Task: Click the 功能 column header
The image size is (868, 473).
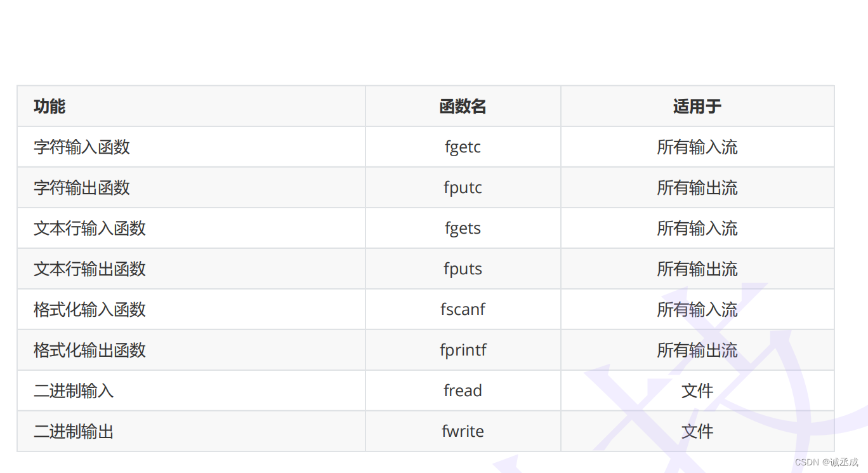Action: tap(49, 107)
